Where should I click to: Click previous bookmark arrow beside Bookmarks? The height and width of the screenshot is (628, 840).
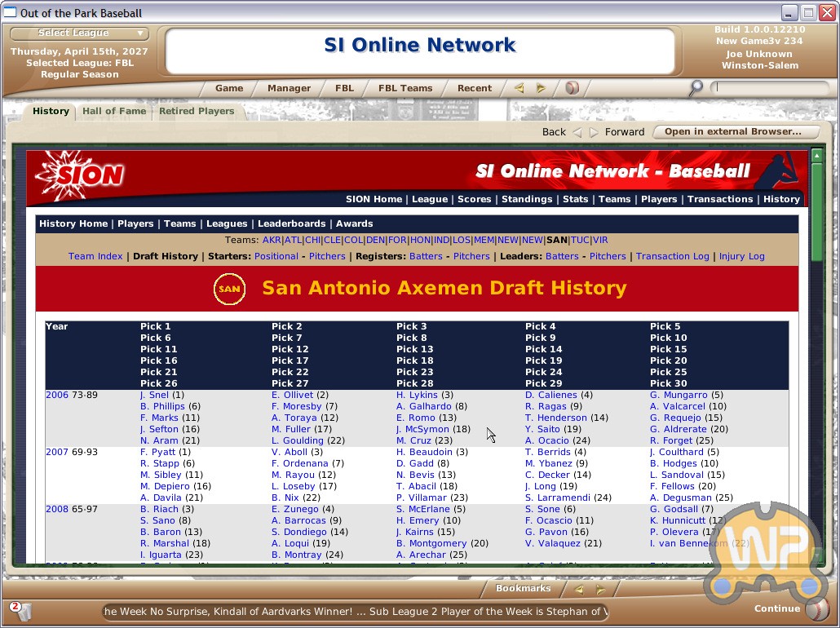click(x=579, y=589)
